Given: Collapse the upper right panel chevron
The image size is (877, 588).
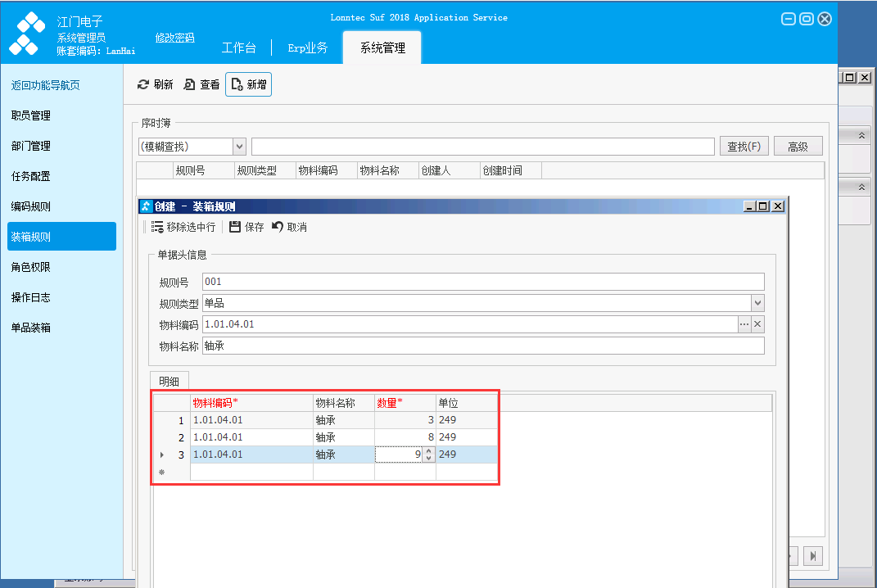Looking at the screenshot, I should [x=861, y=135].
